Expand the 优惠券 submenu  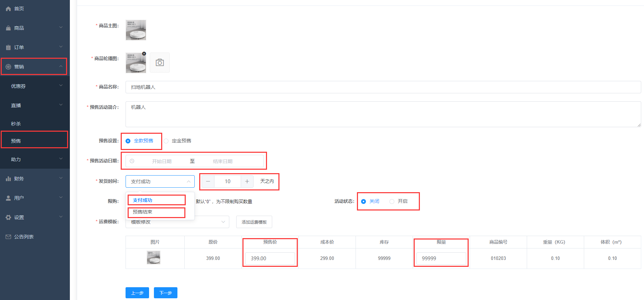click(x=61, y=86)
